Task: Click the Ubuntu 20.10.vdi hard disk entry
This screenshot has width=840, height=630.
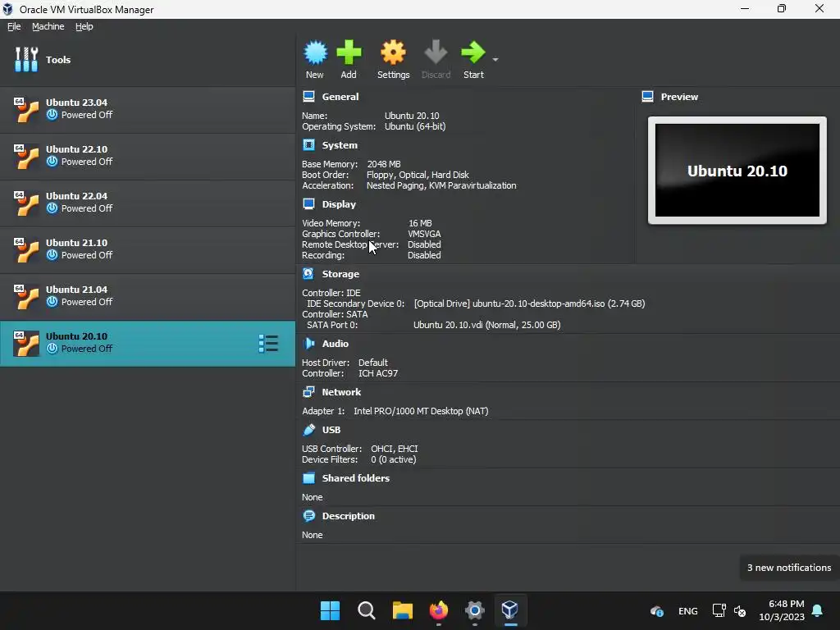Action: point(487,325)
